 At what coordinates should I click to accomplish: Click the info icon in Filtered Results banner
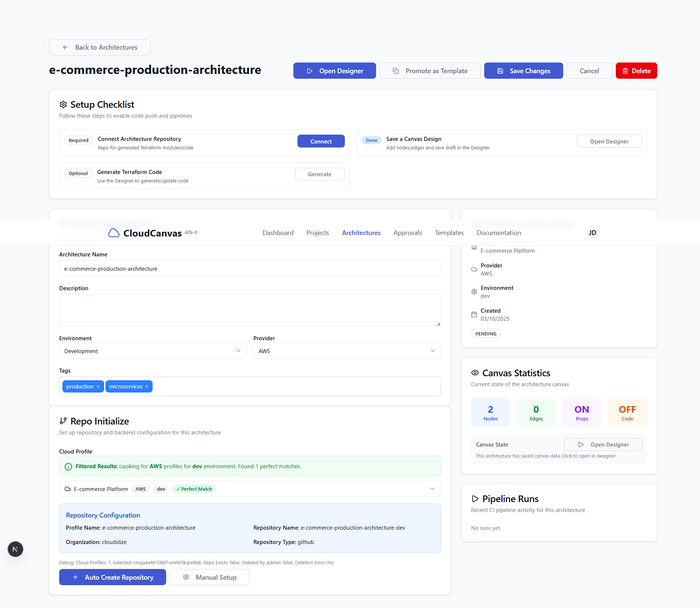coord(68,466)
